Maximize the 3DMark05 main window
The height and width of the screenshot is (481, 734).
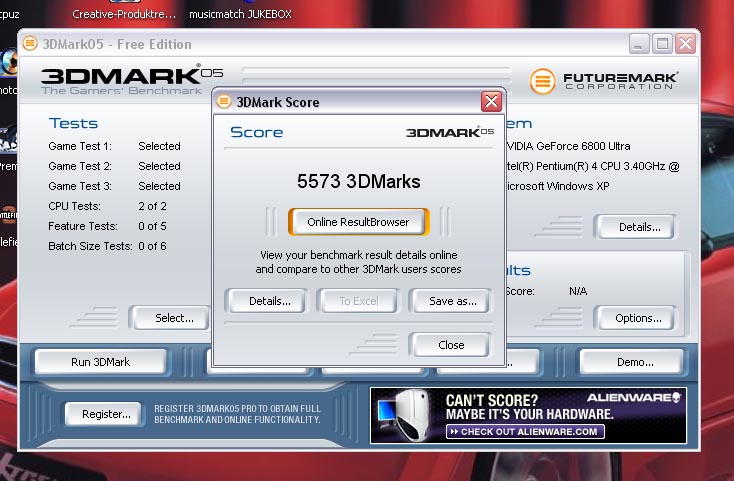[x=662, y=44]
